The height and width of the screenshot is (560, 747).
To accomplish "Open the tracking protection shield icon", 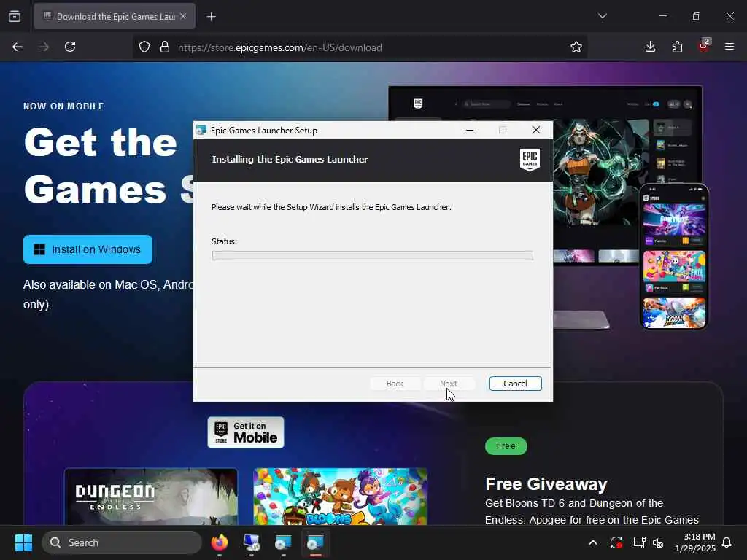I will [144, 47].
